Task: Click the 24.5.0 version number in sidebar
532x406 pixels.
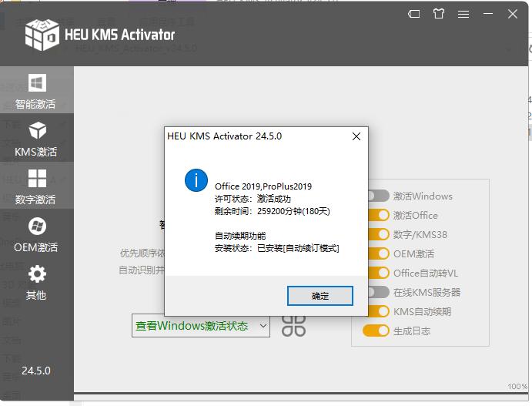Action: pyautogui.click(x=36, y=371)
